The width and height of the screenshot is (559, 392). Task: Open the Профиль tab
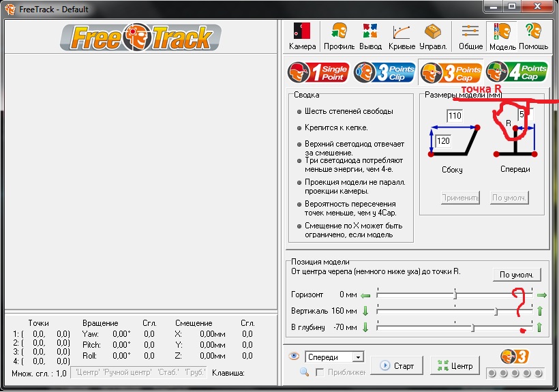point(339,36)
